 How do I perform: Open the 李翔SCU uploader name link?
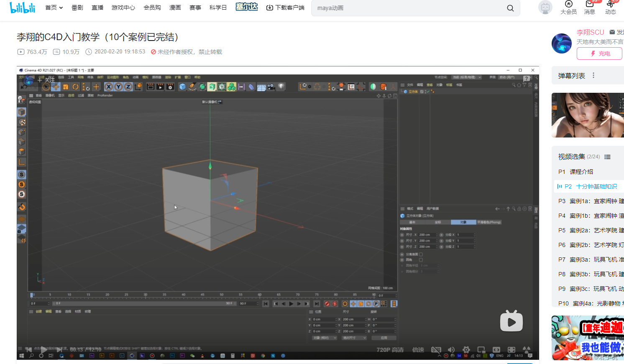click(x=591, y=32)
